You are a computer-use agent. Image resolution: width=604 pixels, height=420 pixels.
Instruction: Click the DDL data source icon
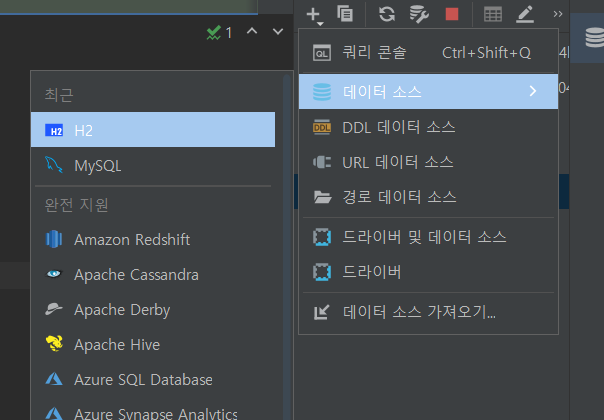tap(322, 127)
